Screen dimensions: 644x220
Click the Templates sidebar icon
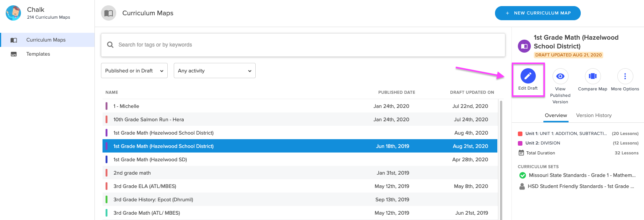[x=14, y=54]
